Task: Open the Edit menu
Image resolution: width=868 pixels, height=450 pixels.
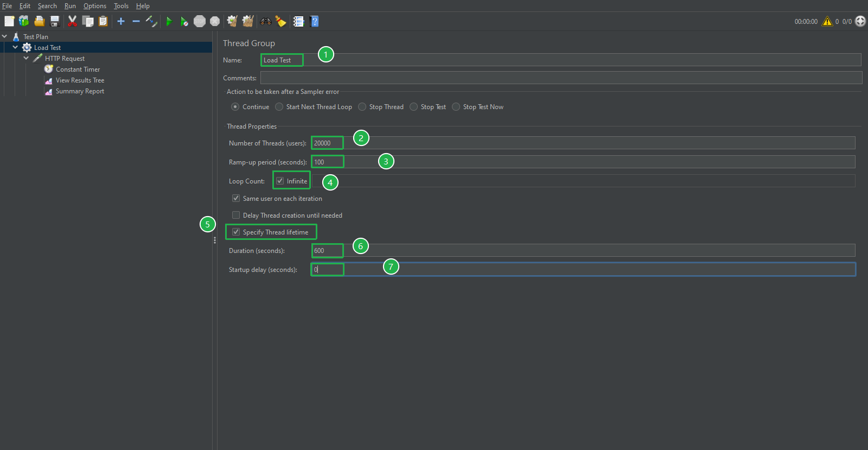Action: [25, 6]
